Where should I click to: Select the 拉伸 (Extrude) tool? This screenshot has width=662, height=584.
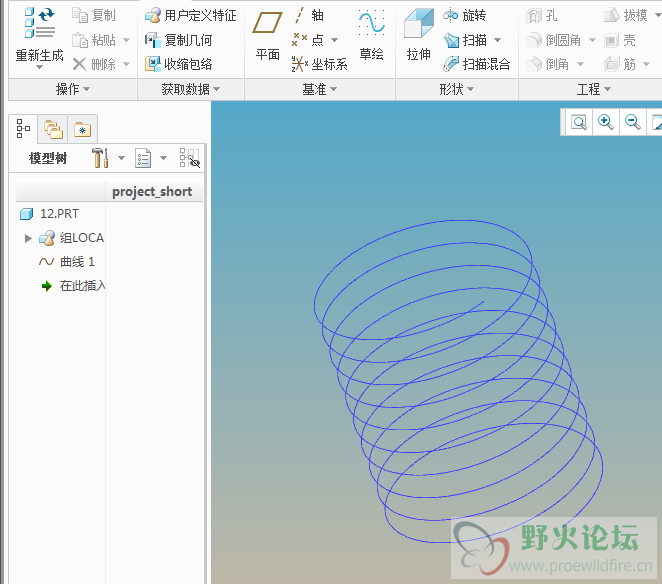[418, 35]
